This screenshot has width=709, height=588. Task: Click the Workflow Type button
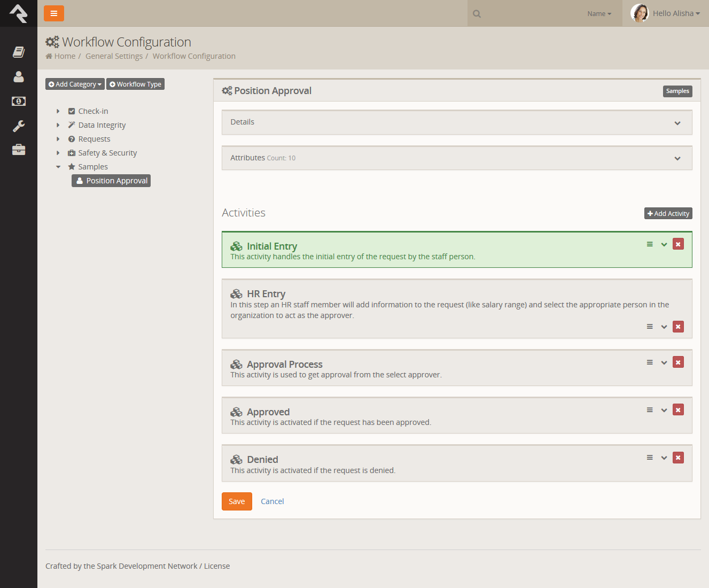(135, 84)
